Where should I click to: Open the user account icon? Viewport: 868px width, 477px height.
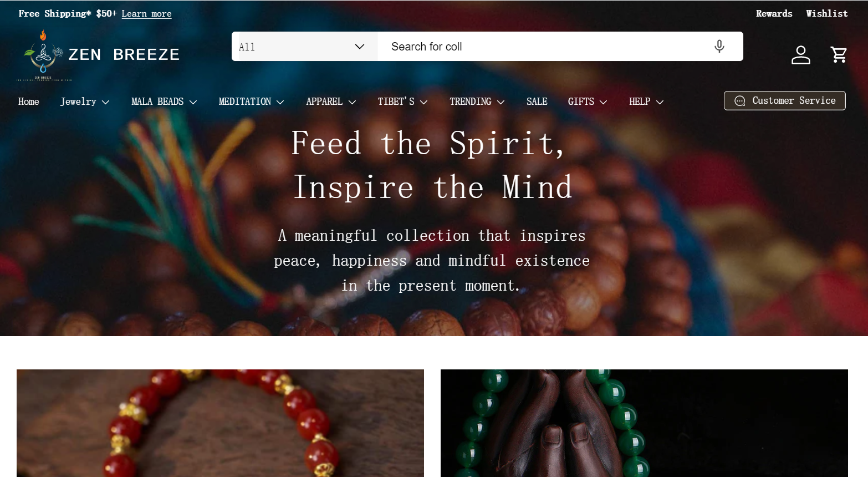(x=800, y=55)
